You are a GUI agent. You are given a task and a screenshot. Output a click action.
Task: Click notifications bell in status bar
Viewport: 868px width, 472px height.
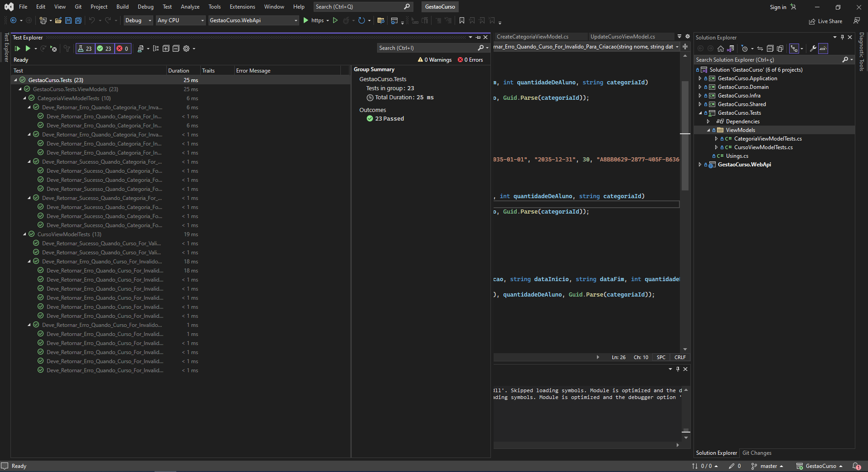(x=856, y=466)
